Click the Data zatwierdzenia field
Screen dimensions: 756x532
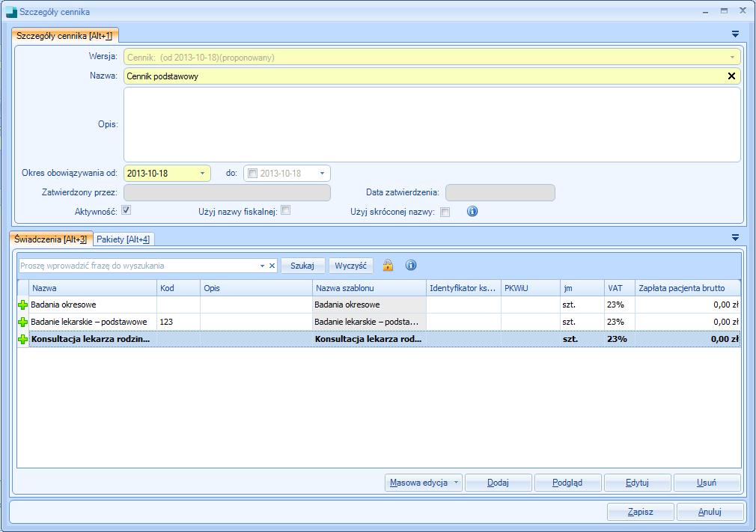tap(500, 192)
